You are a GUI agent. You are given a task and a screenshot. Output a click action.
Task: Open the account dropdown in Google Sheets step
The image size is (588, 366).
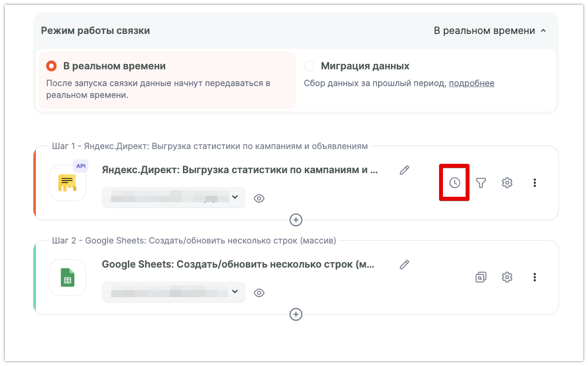coord(173,292)
